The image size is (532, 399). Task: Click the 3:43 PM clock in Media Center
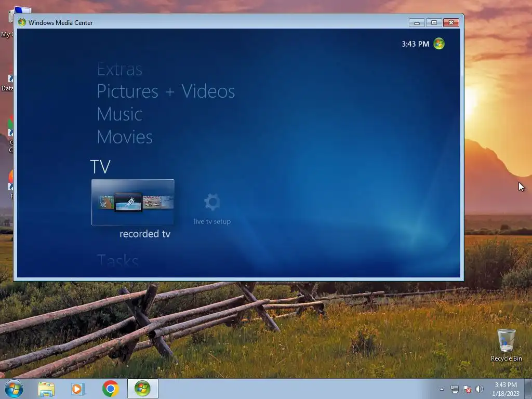415,44
